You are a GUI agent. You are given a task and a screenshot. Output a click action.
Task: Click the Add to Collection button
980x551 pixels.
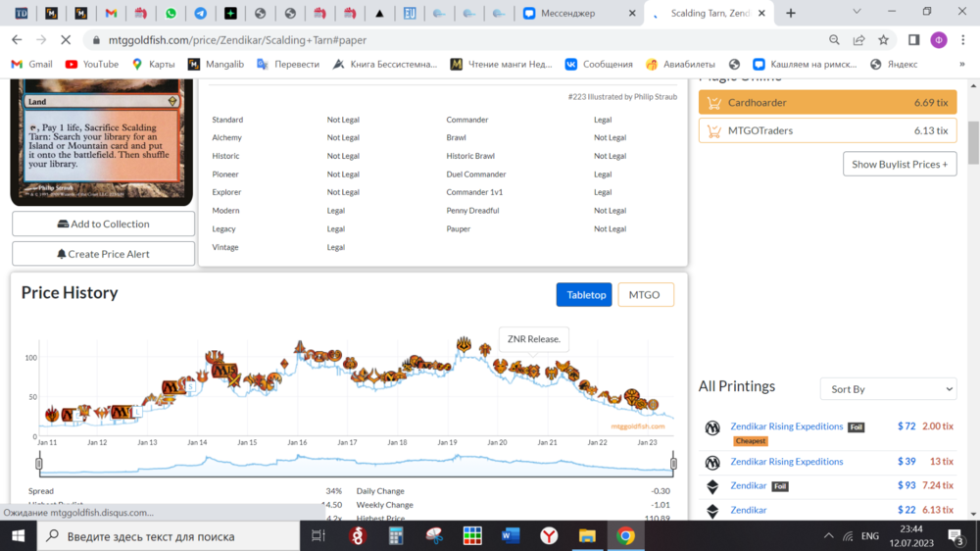103,224
